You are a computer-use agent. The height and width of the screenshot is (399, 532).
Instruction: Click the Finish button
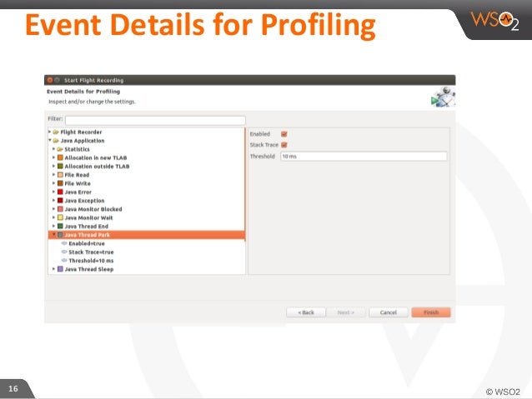431,312
